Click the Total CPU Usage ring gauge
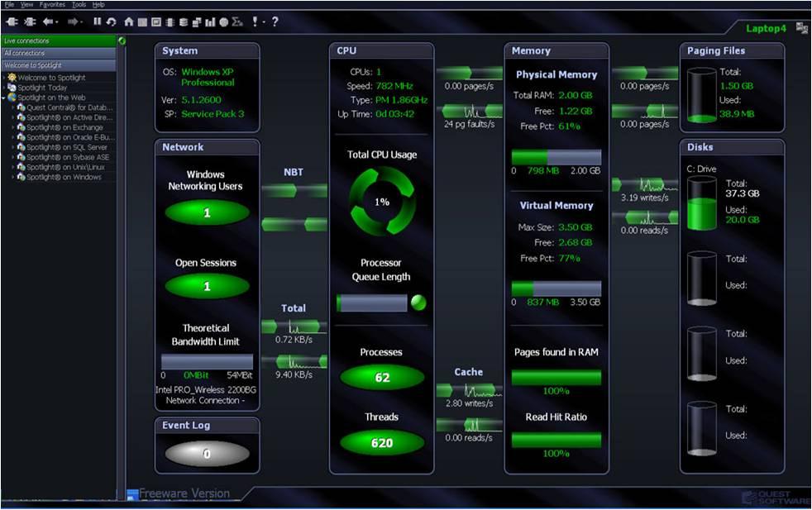Image resolution: width=812 pixels, height=510 pixels. coord(382,202)
